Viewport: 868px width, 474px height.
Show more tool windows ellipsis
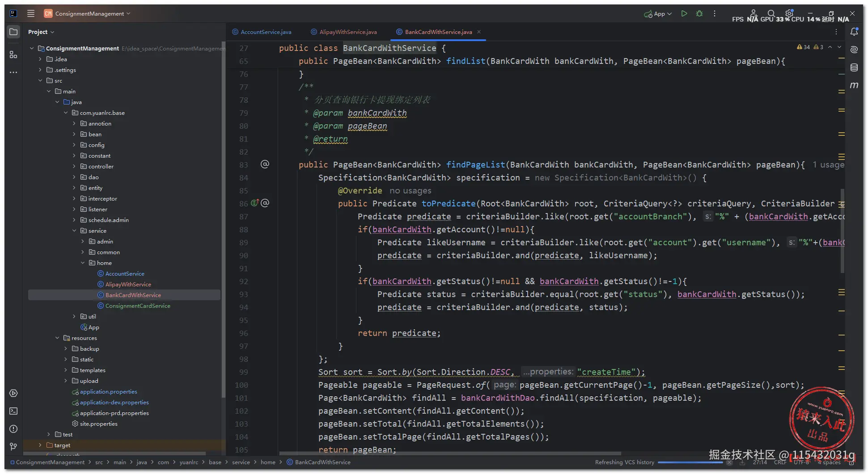point(13,72)
